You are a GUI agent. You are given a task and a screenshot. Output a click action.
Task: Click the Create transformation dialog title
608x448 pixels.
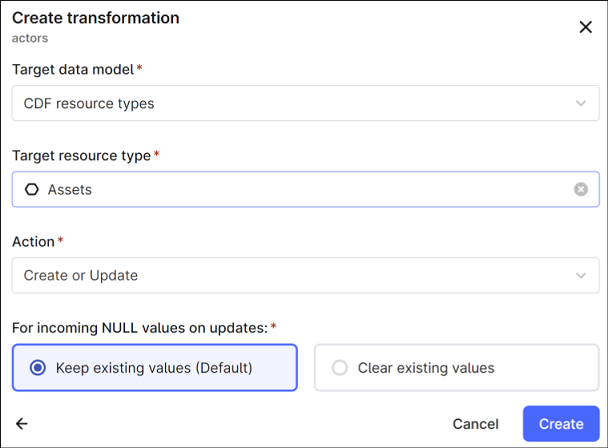[95, 18]
